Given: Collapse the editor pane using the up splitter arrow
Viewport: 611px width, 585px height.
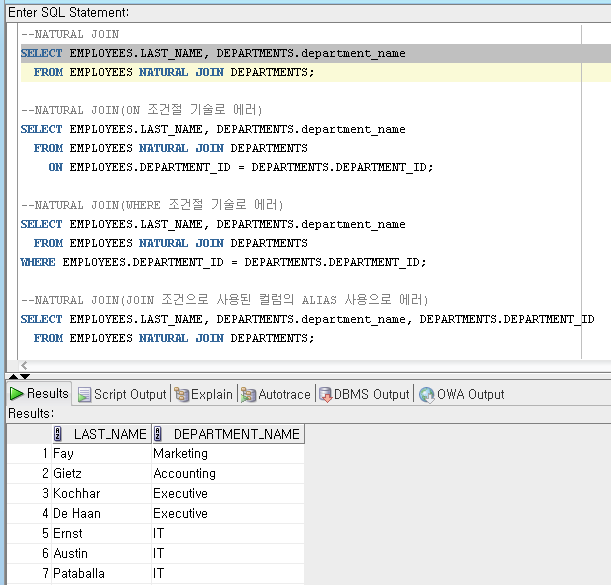Looking at the screenshot, I should 12,374.
